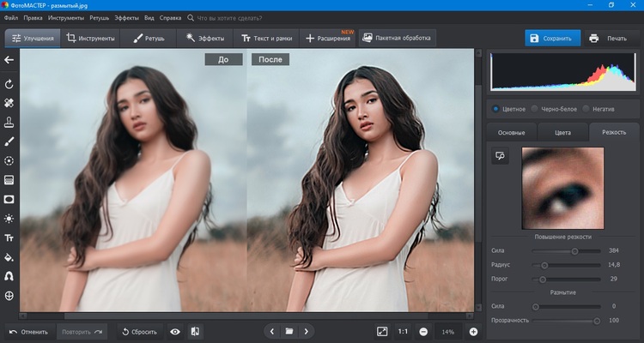Zoom in with the plus icon
The width and height of the screenshot is (644, 343).
click(473, 331)
